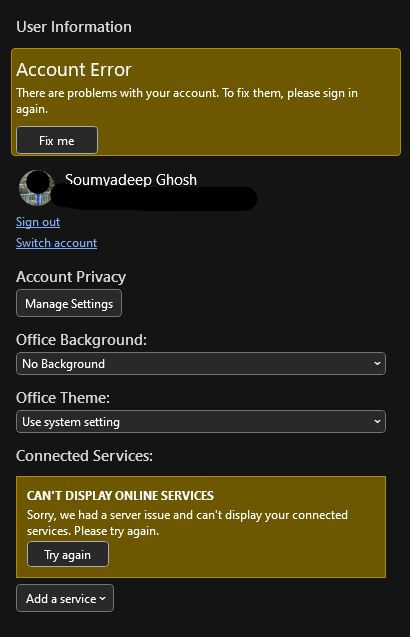
Task: Retry with the Try again button
Action: point(68,555)
